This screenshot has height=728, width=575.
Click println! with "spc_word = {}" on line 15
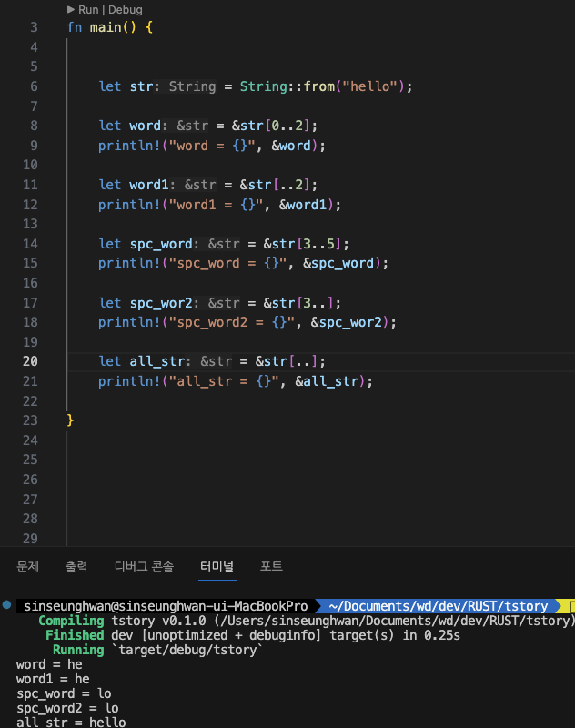pyautogui.click(x=243, y=263)
